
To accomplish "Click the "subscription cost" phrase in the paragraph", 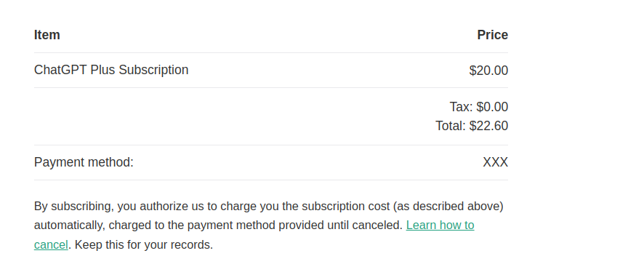I will [x=346, y=207].
